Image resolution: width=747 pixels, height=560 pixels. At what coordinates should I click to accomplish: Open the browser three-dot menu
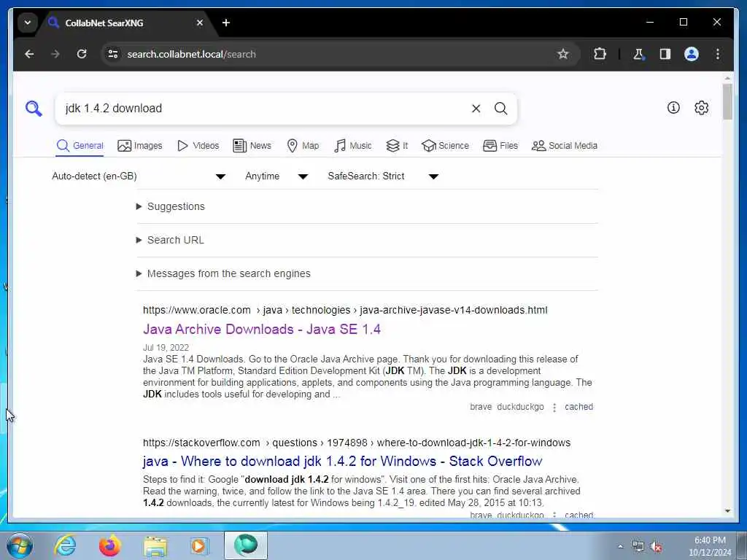[x=718, y=54]
